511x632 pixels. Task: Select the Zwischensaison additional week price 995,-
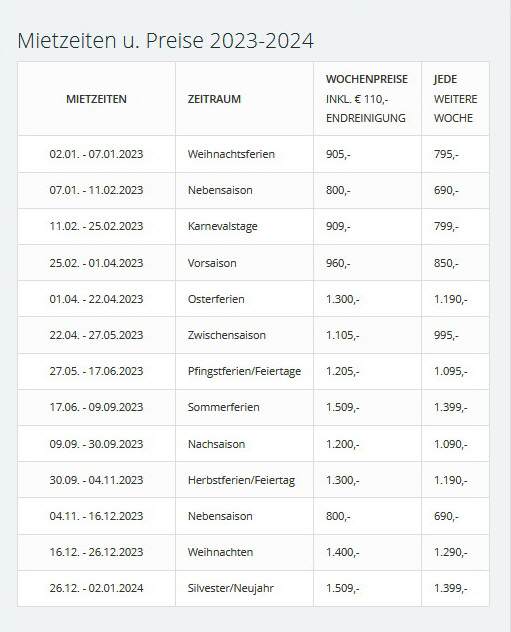click(x=446, y=335)
